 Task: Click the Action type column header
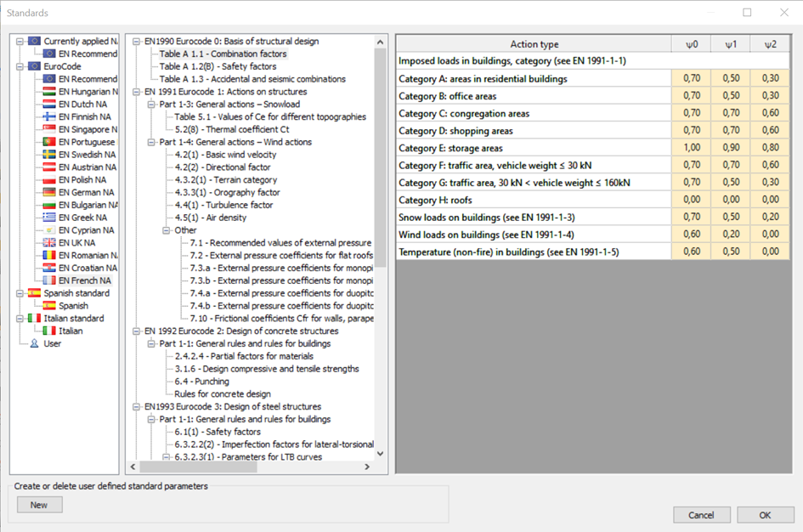coord(534,44)
